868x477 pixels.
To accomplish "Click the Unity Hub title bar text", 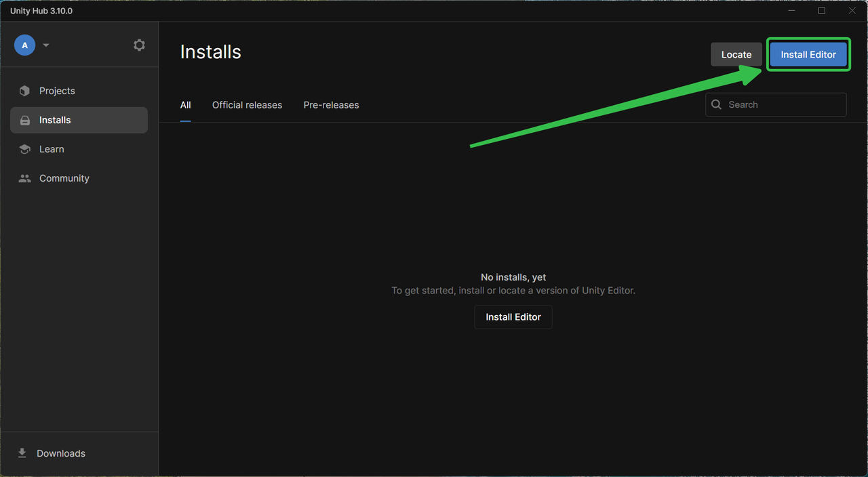I will [41, 10].
